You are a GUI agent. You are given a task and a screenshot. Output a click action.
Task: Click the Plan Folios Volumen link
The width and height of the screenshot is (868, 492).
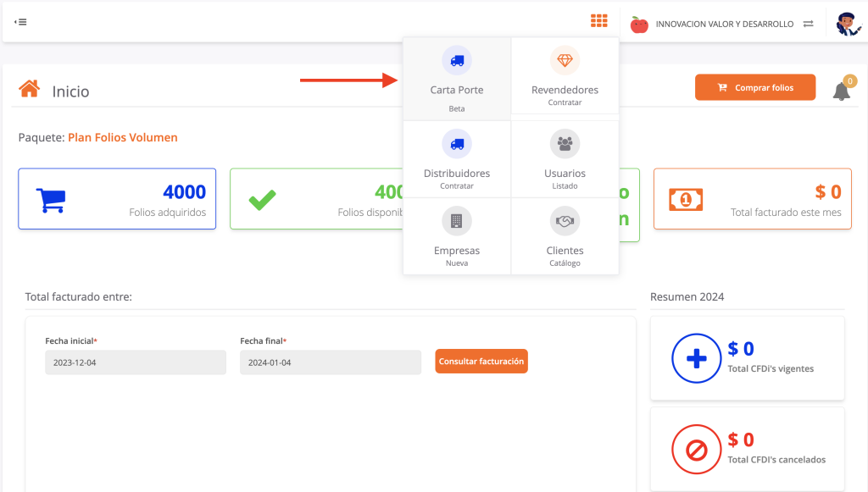pyautogui.click(x=123, y=138)
